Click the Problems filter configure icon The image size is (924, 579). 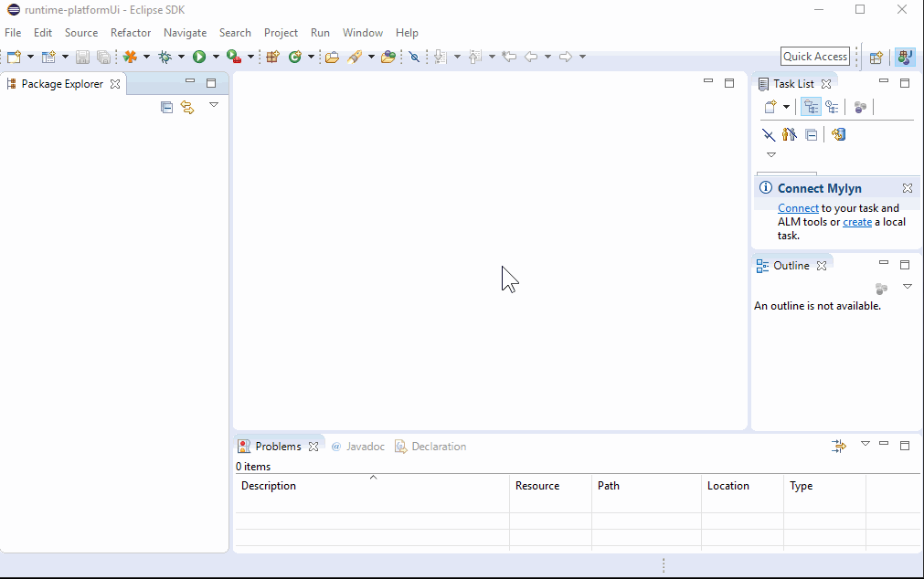pos(839,446)
